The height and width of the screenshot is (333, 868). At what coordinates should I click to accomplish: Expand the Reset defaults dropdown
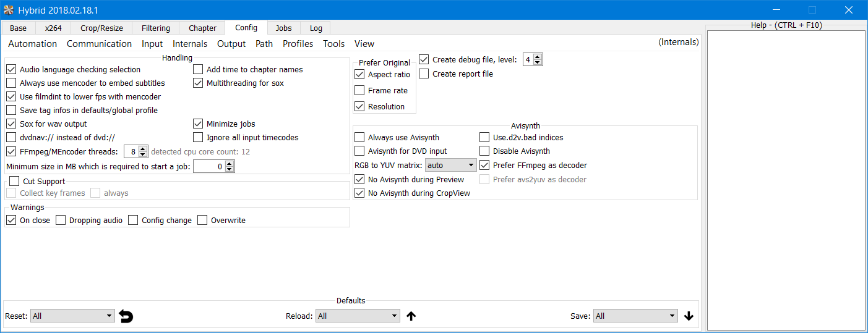(x=73, y=316)
